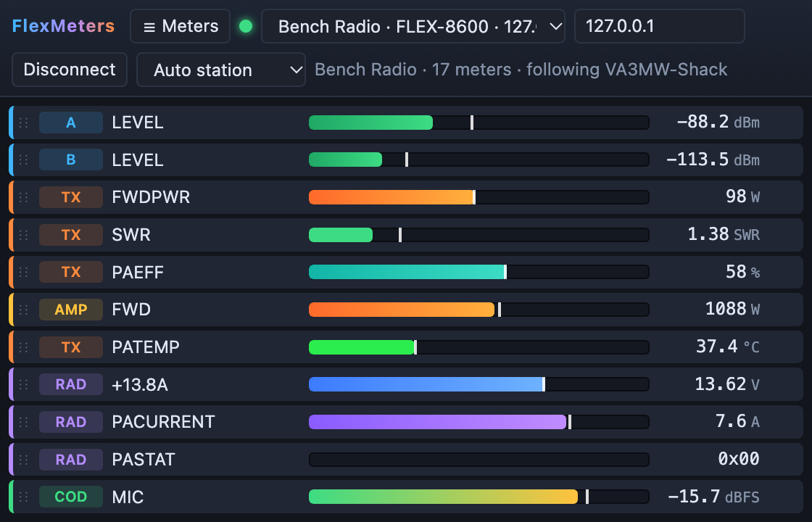
Task: Click the PASTAT meter label
Action: point(144,460)
